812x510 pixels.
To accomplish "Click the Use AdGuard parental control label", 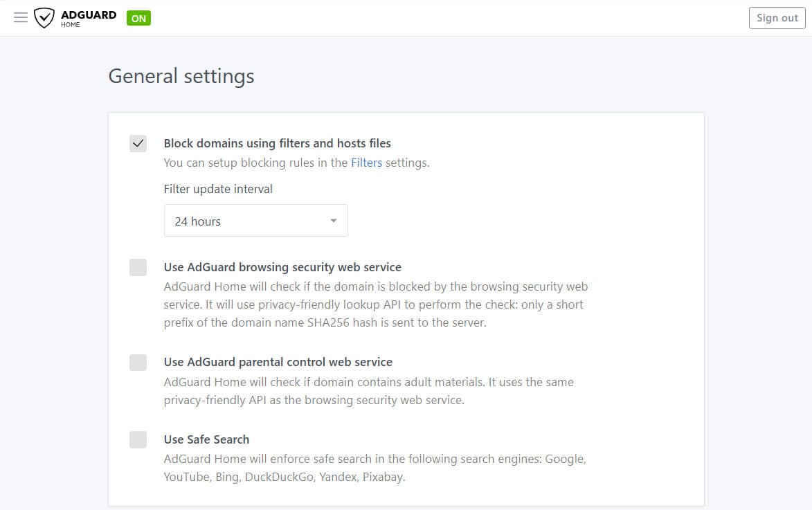I will coord(278,362).
